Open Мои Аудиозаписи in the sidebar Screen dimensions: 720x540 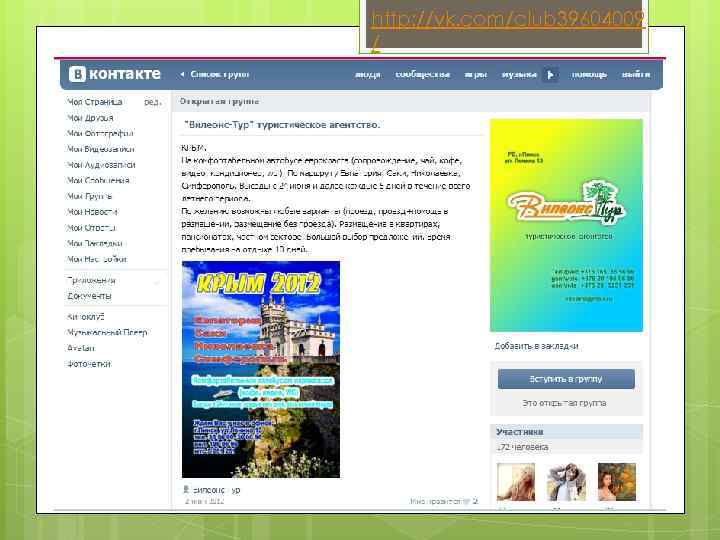click(x=101, y=165)
